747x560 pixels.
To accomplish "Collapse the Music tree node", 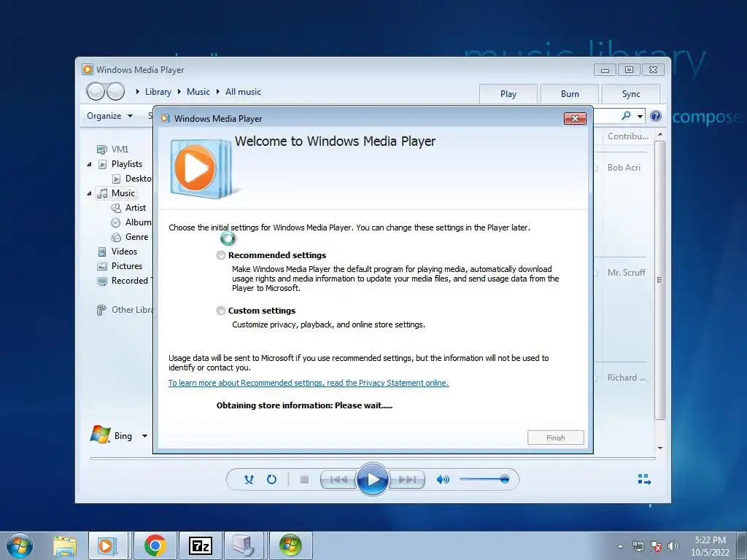I will [x=89, y=193].
